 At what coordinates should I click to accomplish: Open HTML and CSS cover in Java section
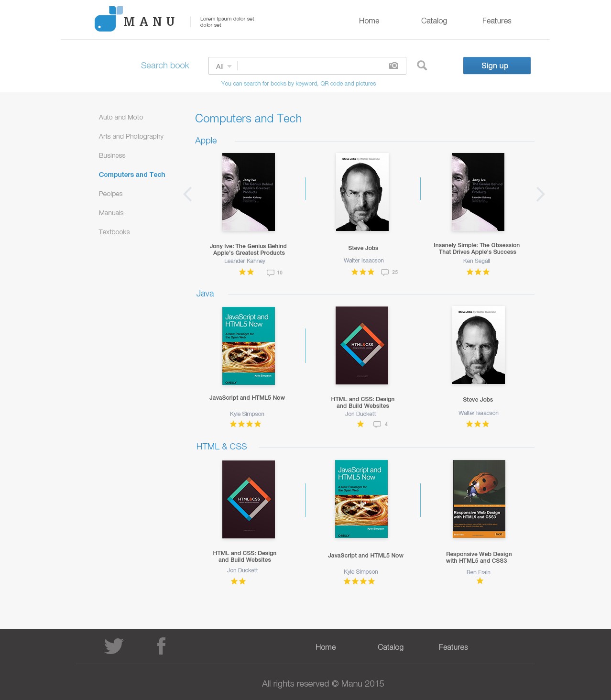[362, 345]
